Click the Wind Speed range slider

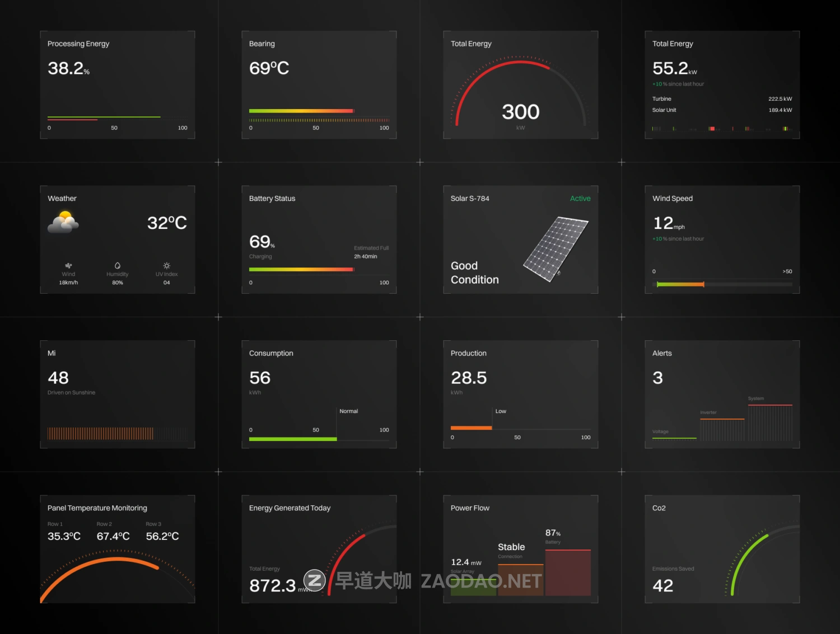pyautogui.click(x=722, y=284)
